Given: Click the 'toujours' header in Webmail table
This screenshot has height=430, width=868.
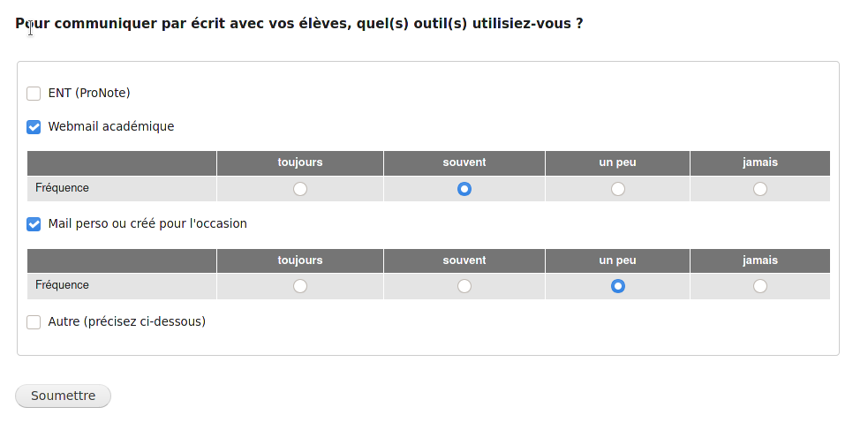Looking at the screenshot, I should (300, 162).
